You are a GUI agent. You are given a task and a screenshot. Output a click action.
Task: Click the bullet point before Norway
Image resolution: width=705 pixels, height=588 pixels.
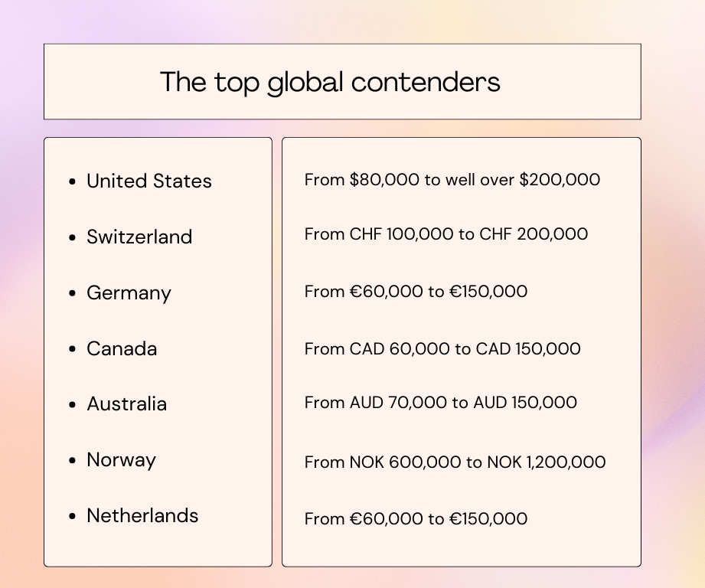pos(73,460)
